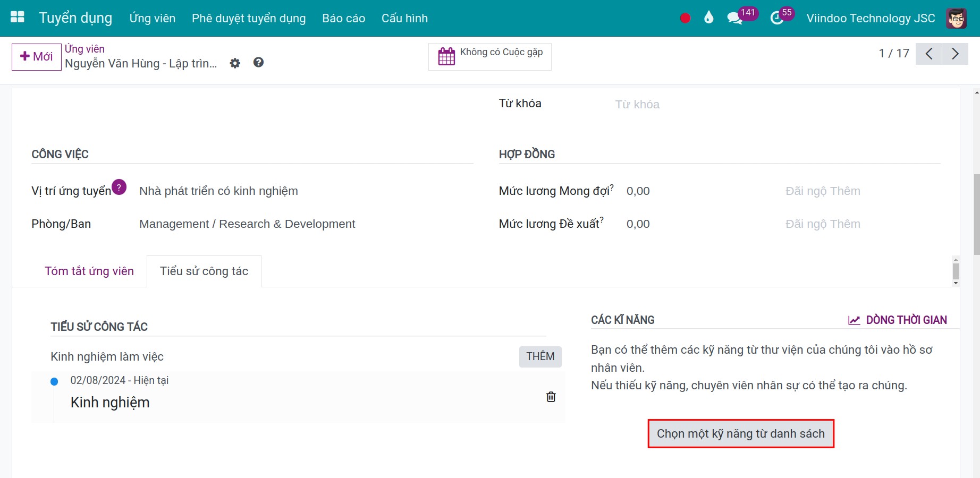
Task: Switch to Tóm tắt ứng viên tab
Action: 89,271
